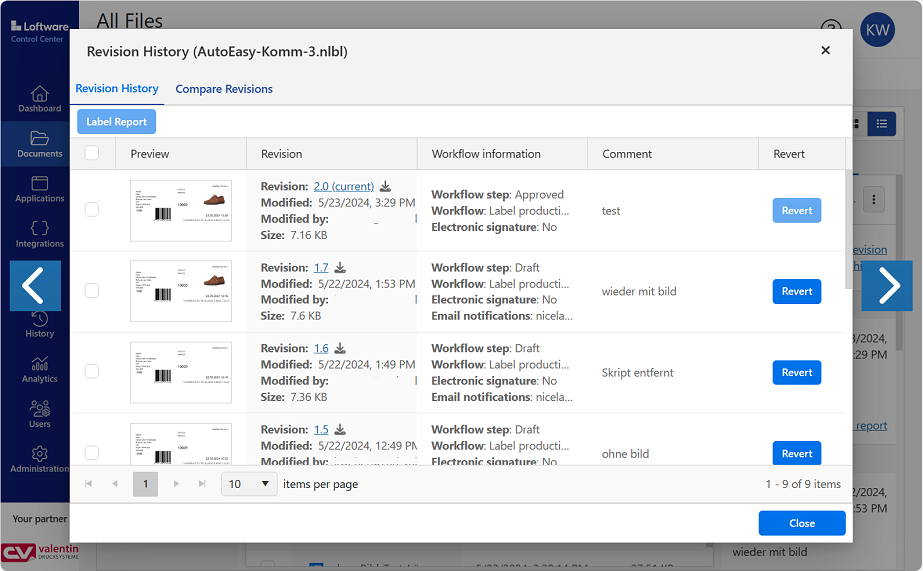Click the download icon beside revision 1.5
This screenshot has width=923, height=571.
tap(340, 430)
